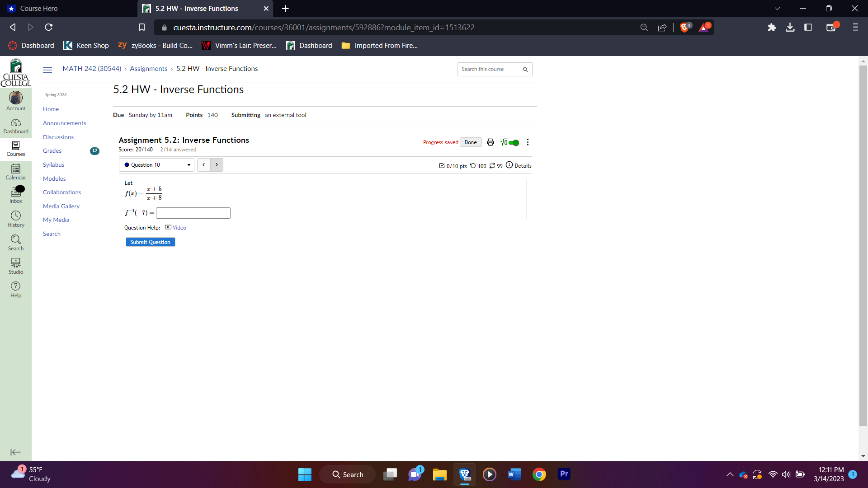Open the Calendar in global navigation
868x488 pixels.
tap(16, 172)
